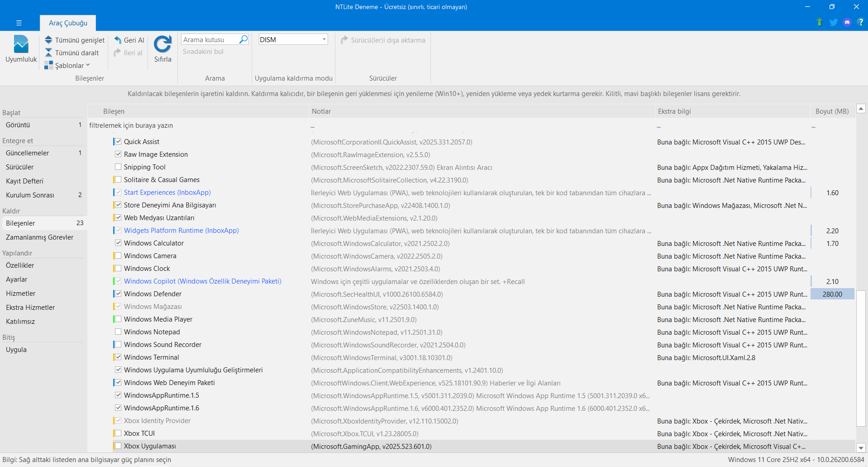Image resolution: width=868 pixels, height=467 pixels.
Task: Click the Sürücü(ler)i dışa aktarma export icon
Action: [344, 40]
